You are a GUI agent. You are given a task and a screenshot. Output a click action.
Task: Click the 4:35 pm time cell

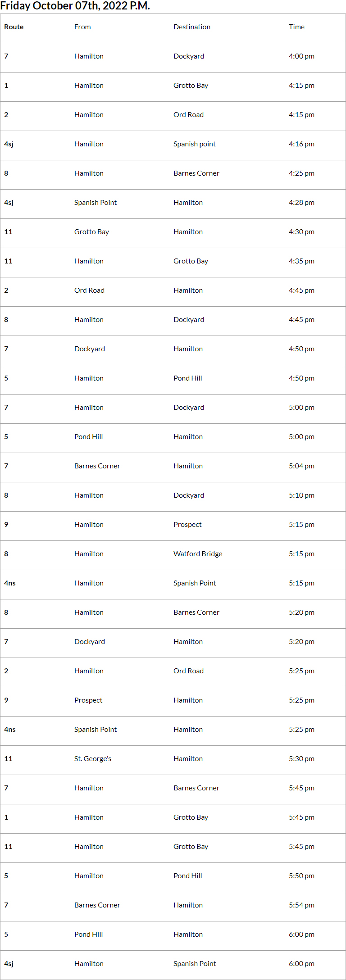pyautogui.click(x=301, y=261)
